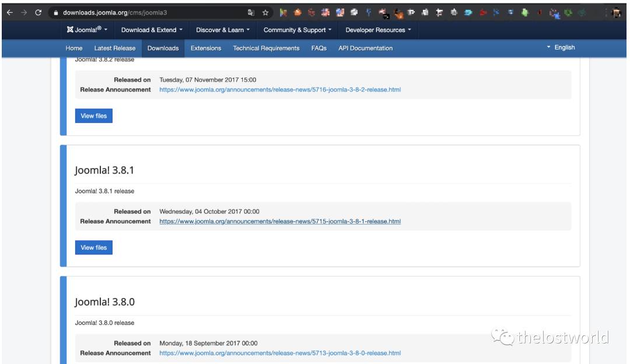This screenshot has width=630, height=364.
Task: Open the Extensions tab
Action: (206, 48)
